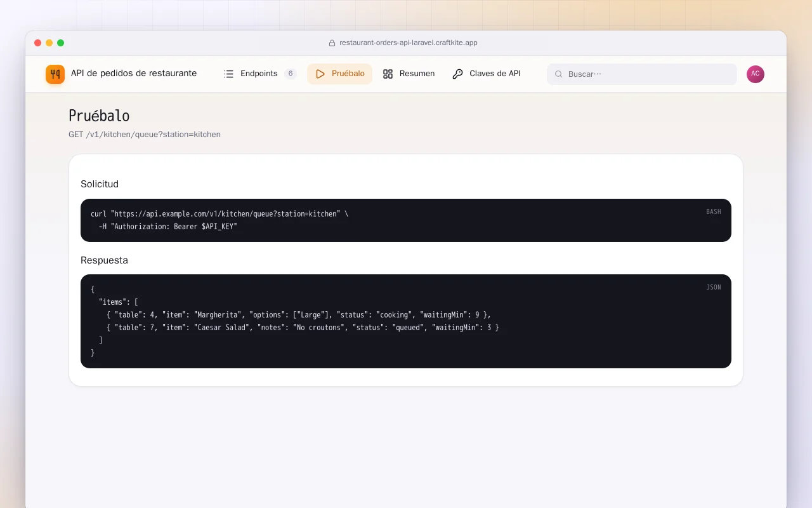
Task: Click the Solicitud section heading
Action: [x=100, y=184]
